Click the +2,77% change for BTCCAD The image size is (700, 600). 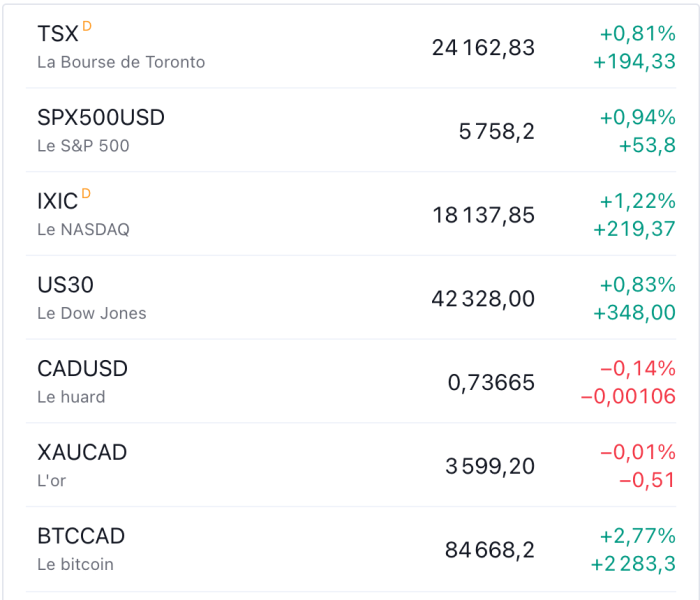638,535
